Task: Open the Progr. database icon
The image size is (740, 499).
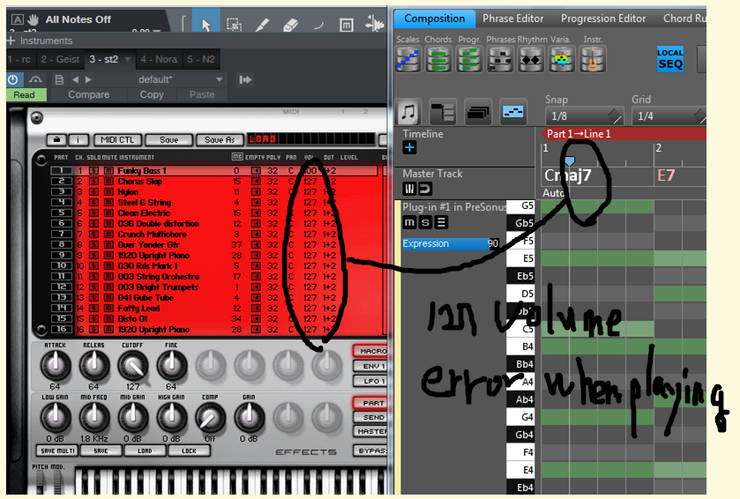Action: 470,59
